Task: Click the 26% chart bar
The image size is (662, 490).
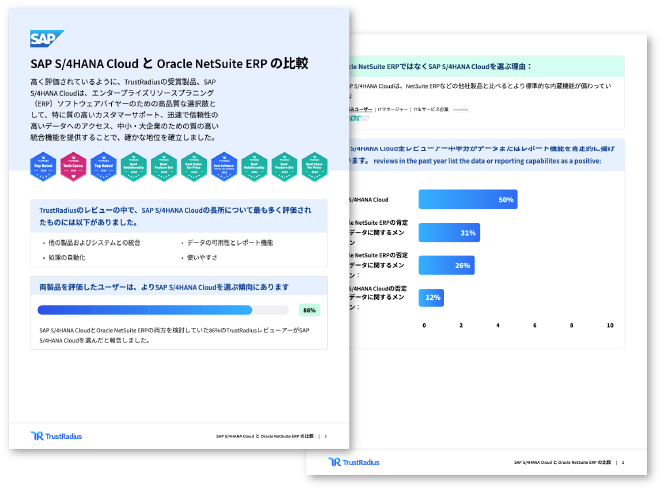Action: tap(447, 265)
